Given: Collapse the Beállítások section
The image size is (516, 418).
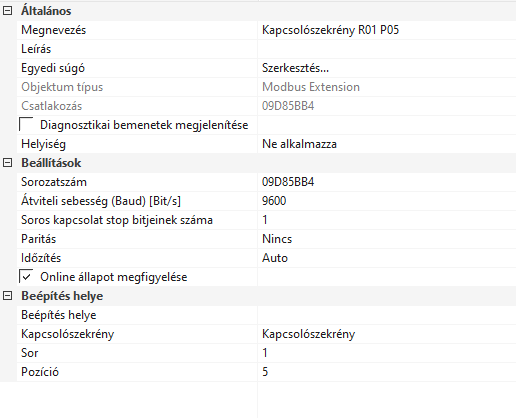Looking at the screenshot, I should (7, 163).
